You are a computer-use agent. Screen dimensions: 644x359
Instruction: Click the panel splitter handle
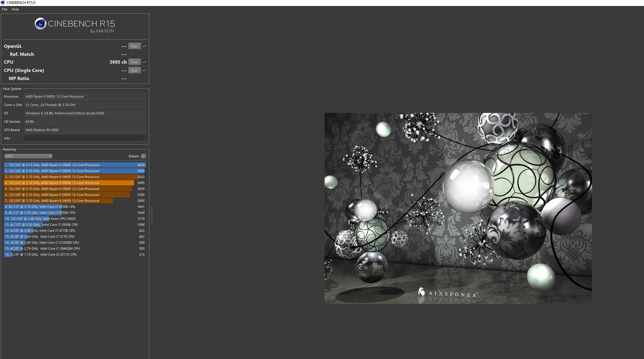[x=152, y=214]
